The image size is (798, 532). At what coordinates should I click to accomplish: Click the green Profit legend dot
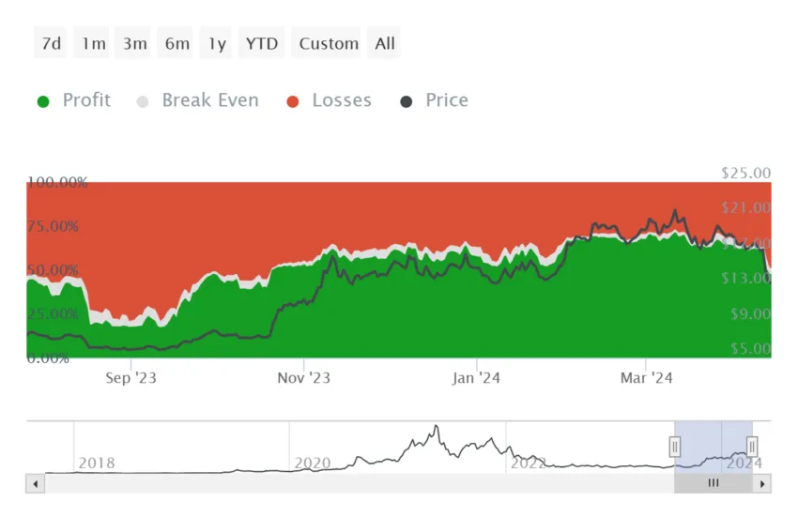[43, 101]
